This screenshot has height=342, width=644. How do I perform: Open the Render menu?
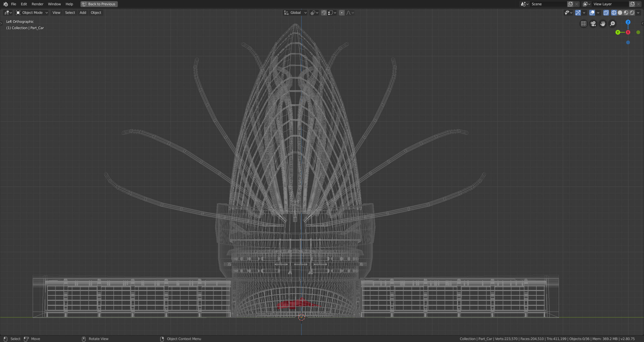(37, 4)
